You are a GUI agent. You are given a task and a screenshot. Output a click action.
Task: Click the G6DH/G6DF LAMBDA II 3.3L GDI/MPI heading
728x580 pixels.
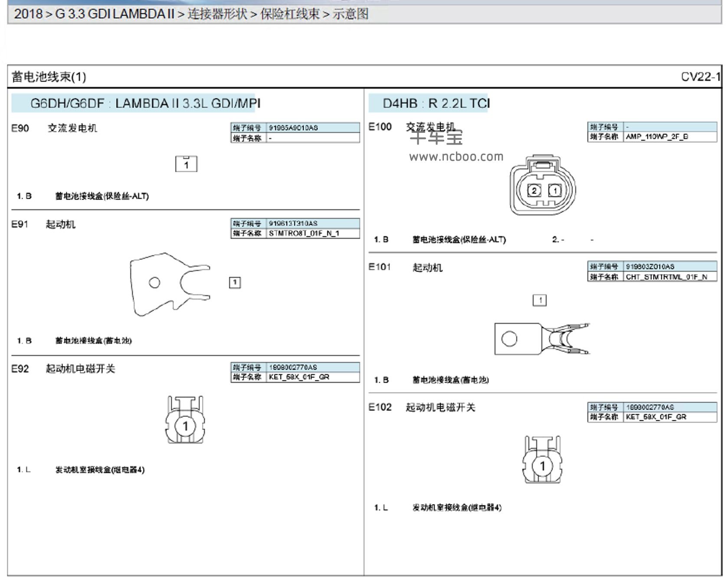point(145,103)
